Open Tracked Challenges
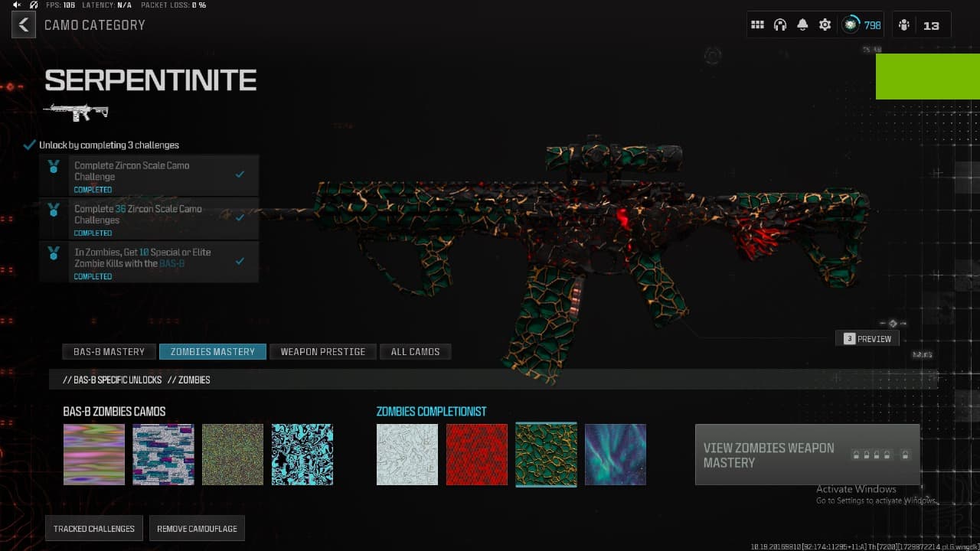The height and width of the screenshot is (551, 980). click(x=94, y=528)
